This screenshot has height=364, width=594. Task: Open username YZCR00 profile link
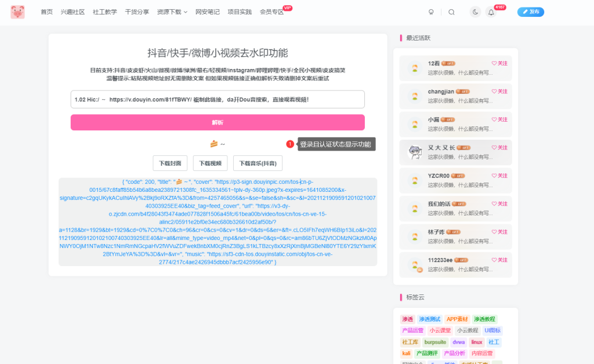tap(439, 176)
